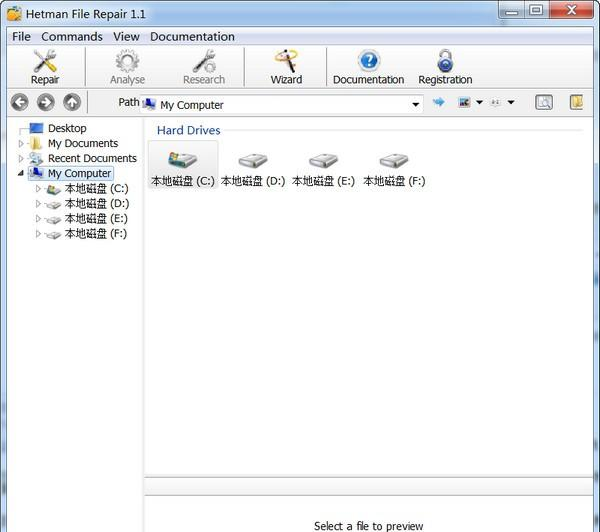This screenshot has width=600, height=532.
Task: Click the sort order icon
Action: pyautogui.click(x=496, y=102)
